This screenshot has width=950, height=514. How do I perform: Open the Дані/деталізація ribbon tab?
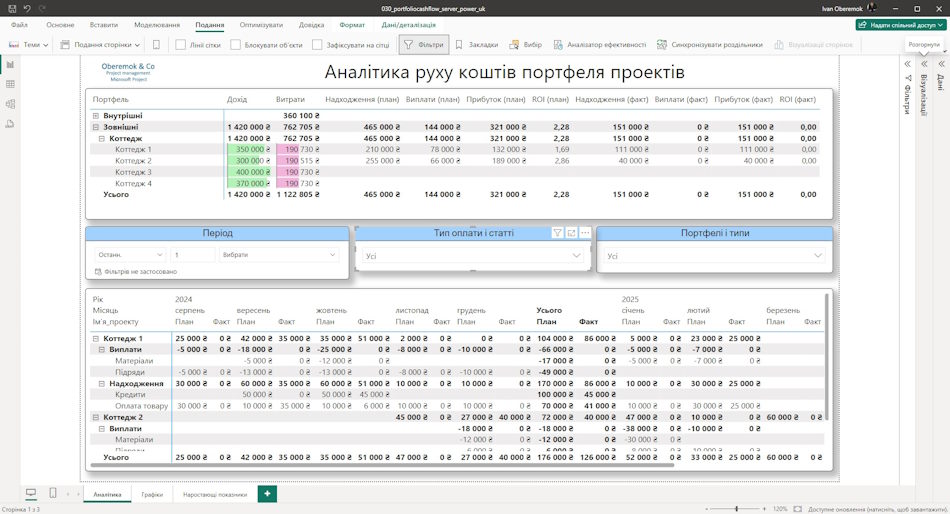408,25
